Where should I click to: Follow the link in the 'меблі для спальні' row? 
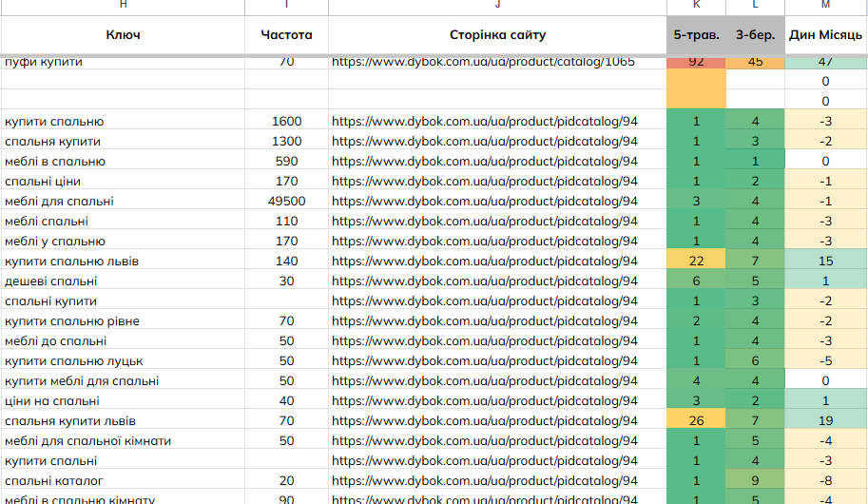click(x=483, y=202)
